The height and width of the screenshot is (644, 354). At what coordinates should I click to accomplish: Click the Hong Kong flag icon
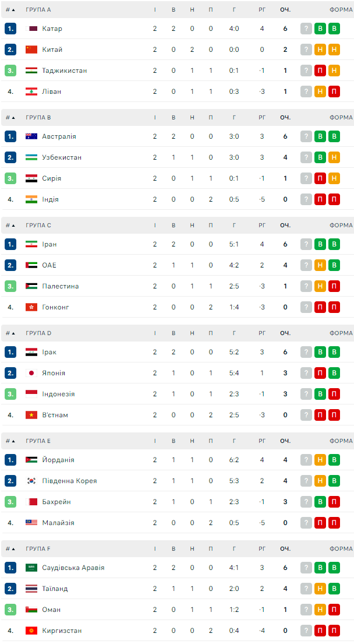tap(31, 307)
